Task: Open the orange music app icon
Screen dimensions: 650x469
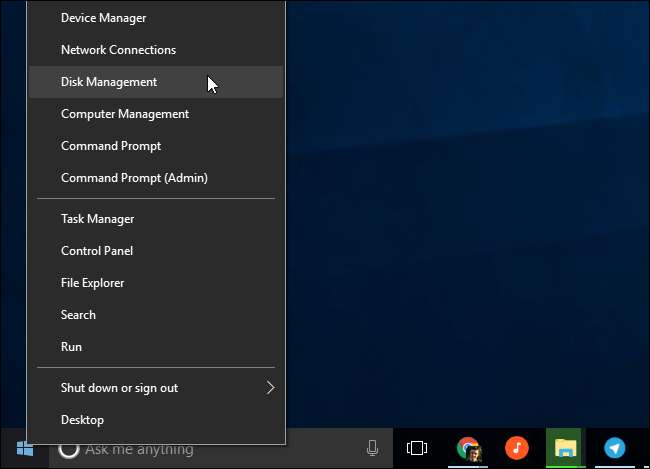Action: pyautogui.click(x=517, y=448)
